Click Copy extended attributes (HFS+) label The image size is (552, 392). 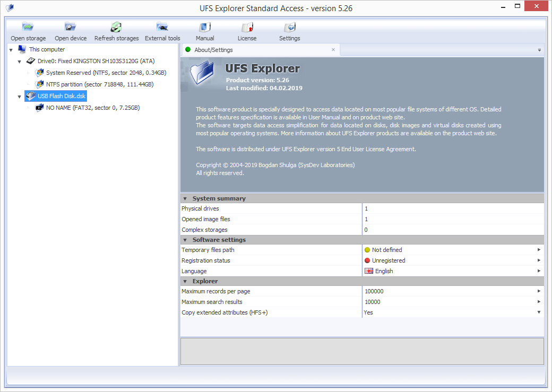(225, 312)
